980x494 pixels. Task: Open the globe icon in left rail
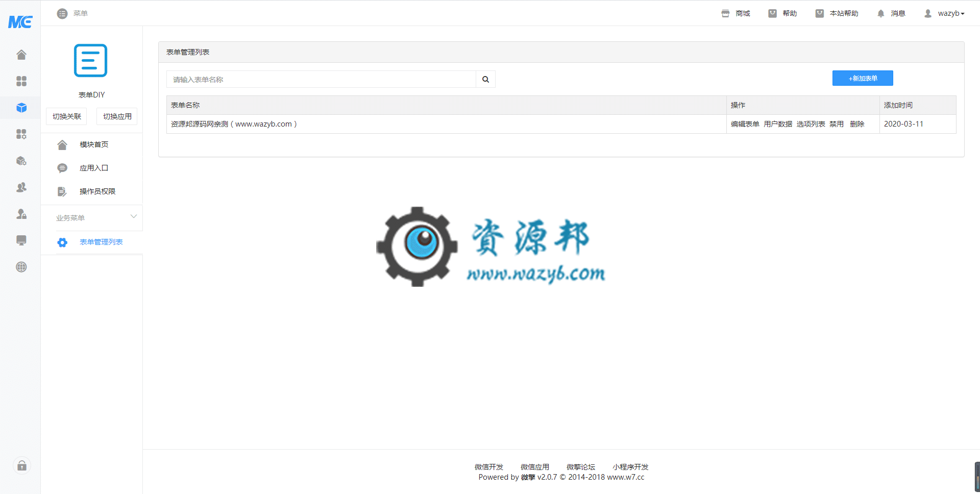coord(21,267)
